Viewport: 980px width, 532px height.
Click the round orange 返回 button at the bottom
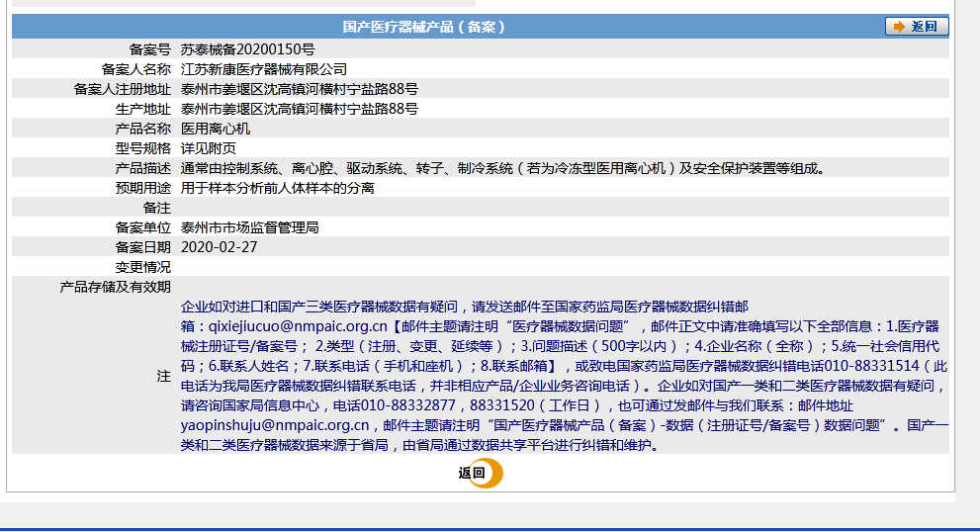[x=481, y=474]
